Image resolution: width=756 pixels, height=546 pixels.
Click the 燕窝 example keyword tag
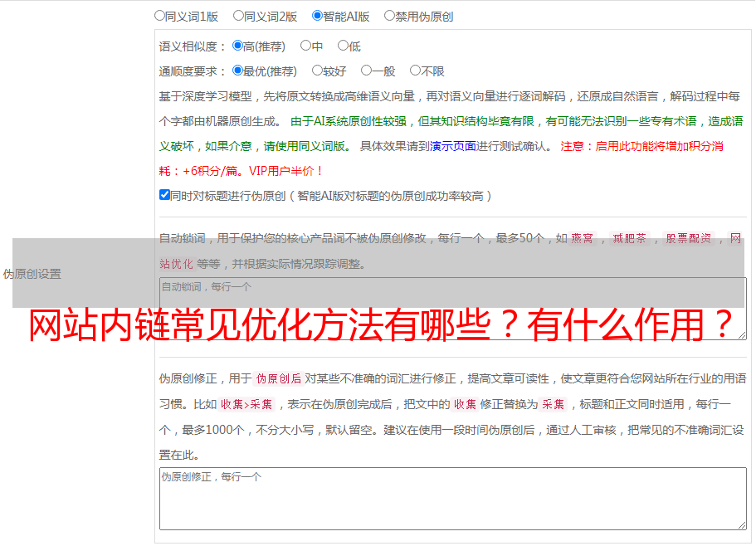pyautogui.click(x=588, y=239)
